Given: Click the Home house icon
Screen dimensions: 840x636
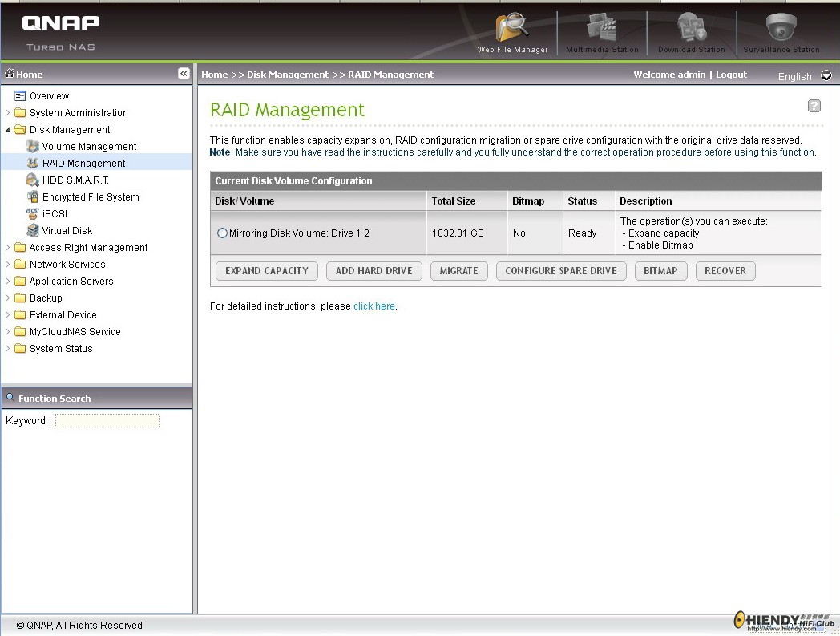Looking at the screenshot, I should [x=10, y=74].
